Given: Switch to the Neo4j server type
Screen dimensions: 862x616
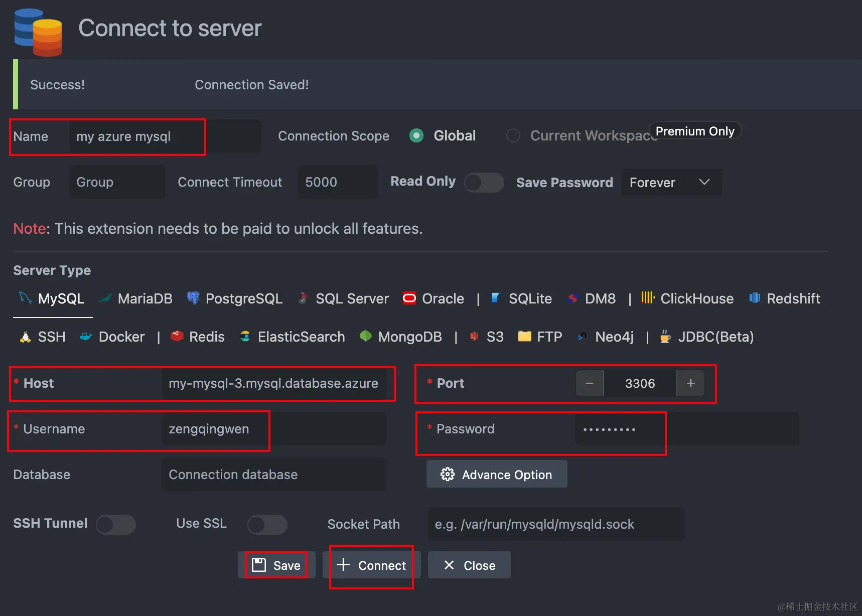Looking at the screenshot, I should coord(606,337).
